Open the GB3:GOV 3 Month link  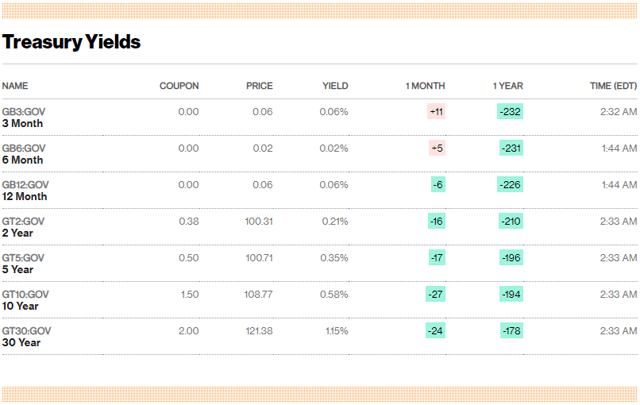[24, 117]
